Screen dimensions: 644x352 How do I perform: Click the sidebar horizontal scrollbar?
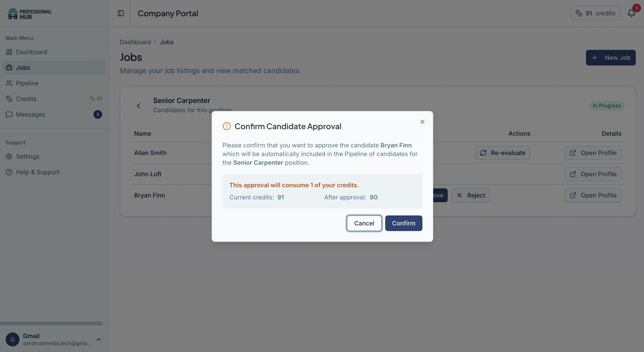[x=51, y=323]
